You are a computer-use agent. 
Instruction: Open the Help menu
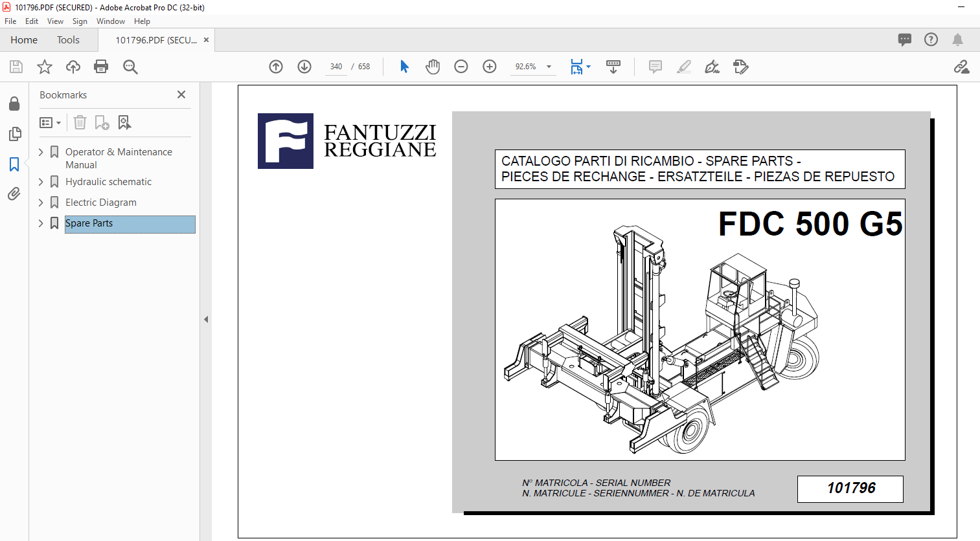pos(142,21)
